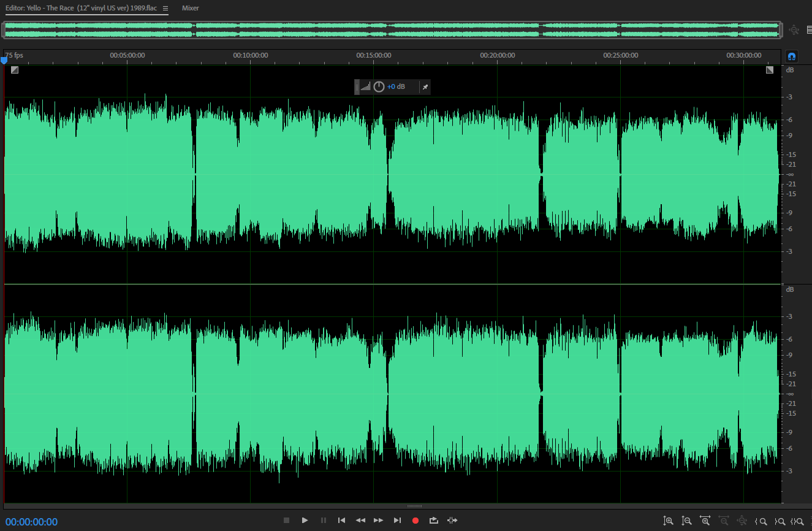This screenshot has width=812, height=531.
Task: Move playhead to previous marker
Action: 341,520
